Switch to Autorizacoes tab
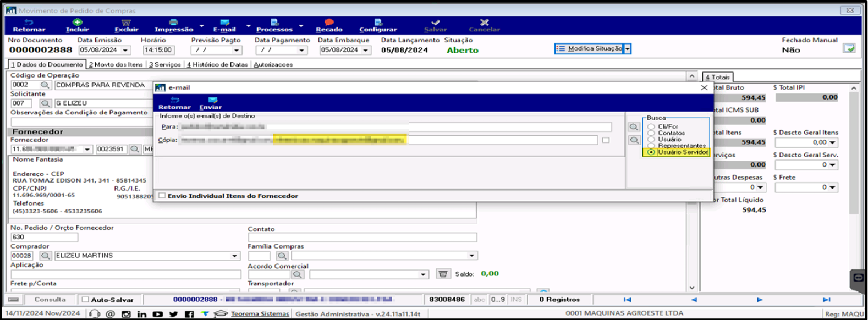Image resolution: width=868 pixels, height=320 pixels. (273, 64)
